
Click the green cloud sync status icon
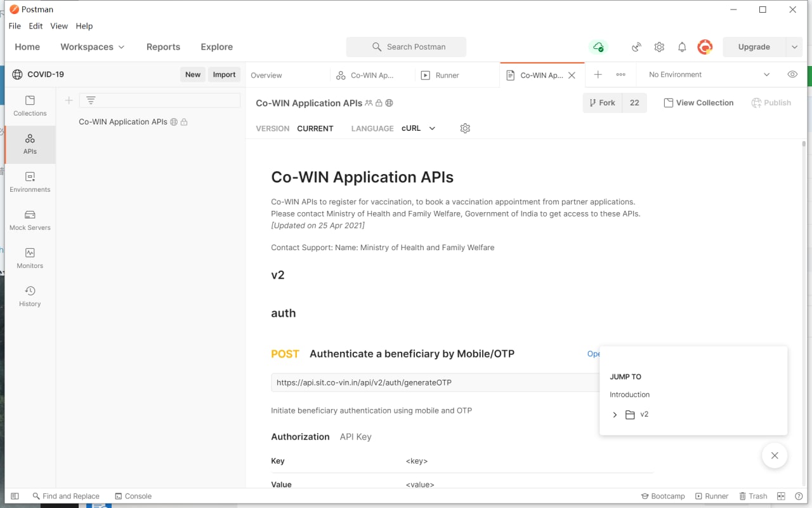pos(598,47)
